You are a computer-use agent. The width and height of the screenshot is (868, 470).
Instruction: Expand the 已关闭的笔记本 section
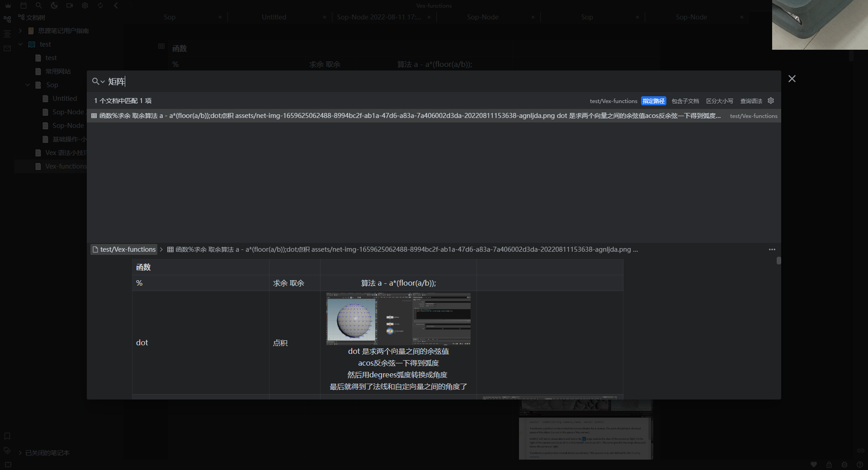(x=20, y=452)
